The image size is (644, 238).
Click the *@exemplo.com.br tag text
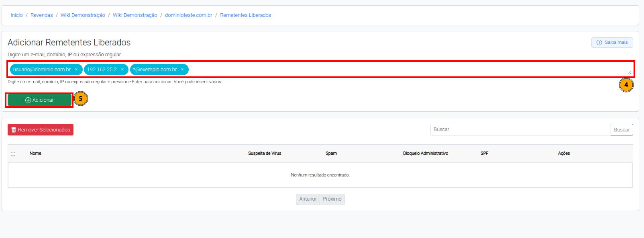155,70
